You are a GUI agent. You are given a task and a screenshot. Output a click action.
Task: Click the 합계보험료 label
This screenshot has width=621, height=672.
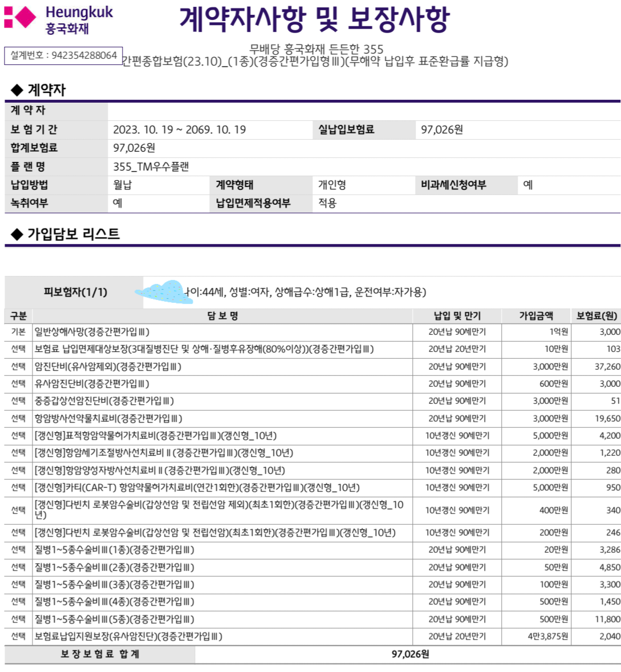coord(34,148)
